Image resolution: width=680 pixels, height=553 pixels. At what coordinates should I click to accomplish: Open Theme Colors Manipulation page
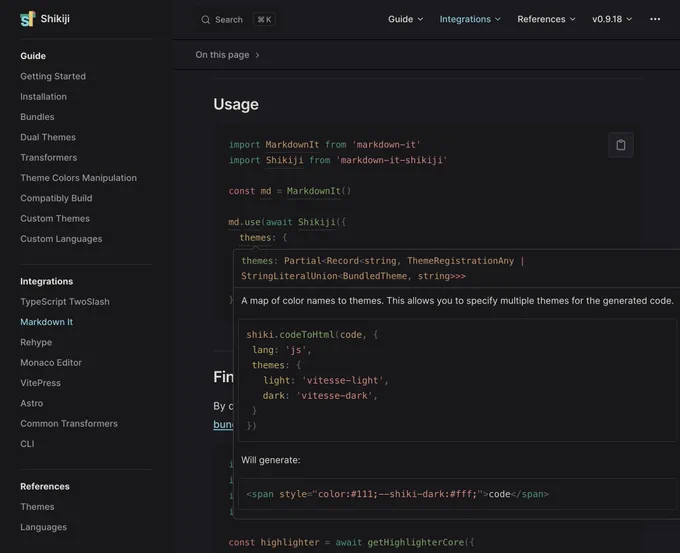coord(78,178)
